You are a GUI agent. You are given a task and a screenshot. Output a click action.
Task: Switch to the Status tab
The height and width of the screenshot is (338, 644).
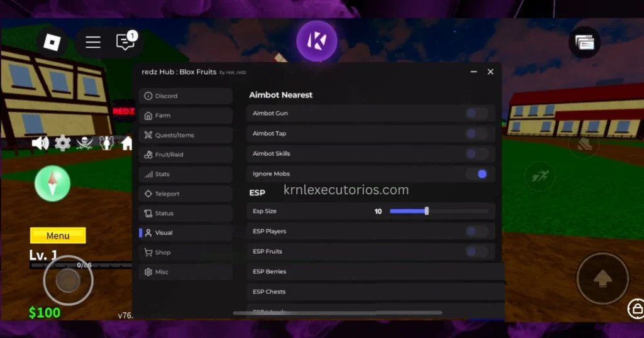tap(186, 214)
